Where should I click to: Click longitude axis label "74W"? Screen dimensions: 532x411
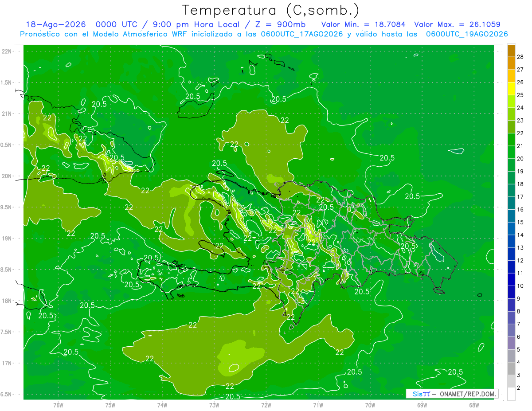(x=162, y=405)
